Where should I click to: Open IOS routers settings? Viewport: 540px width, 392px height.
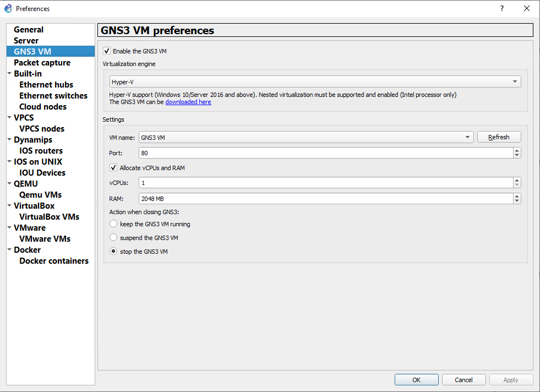click(x=41, y=151)
